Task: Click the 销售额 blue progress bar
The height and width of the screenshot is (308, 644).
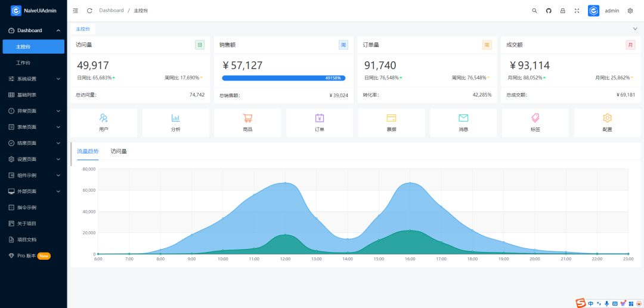Action: 283,78
